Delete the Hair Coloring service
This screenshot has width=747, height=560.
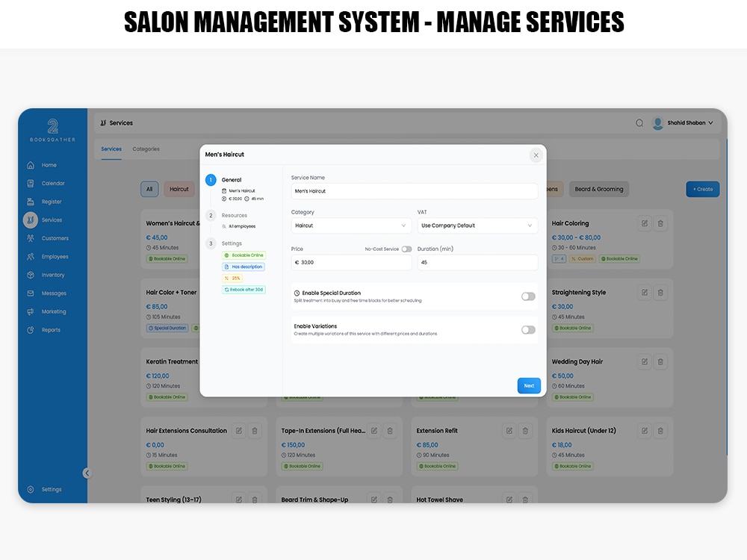coord(660,223)
